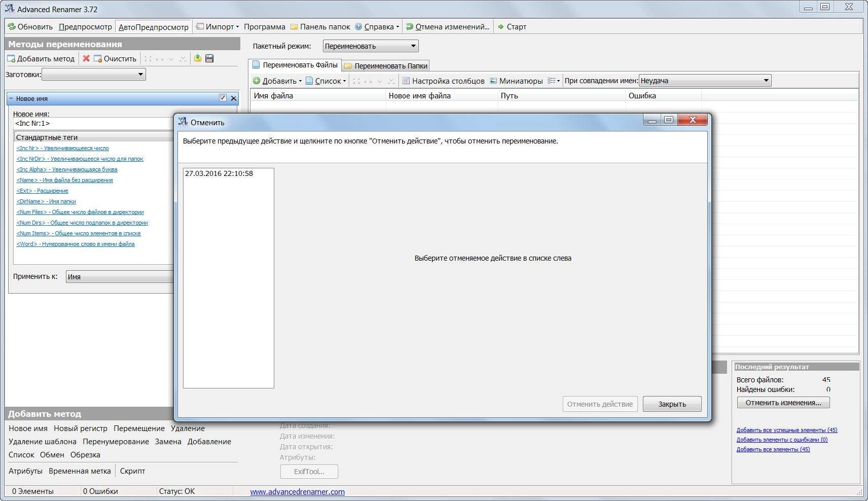The height and width of the screenshot is (501, 868).
Task: Click the save methods floppy icon
Action: click(x=209, y=58)
